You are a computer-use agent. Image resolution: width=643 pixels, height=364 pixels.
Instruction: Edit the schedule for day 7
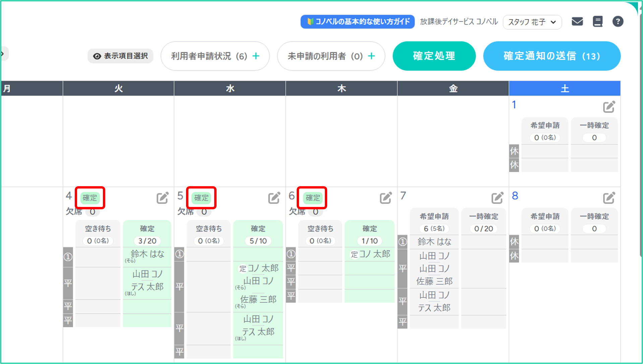[x=497, y=198]
